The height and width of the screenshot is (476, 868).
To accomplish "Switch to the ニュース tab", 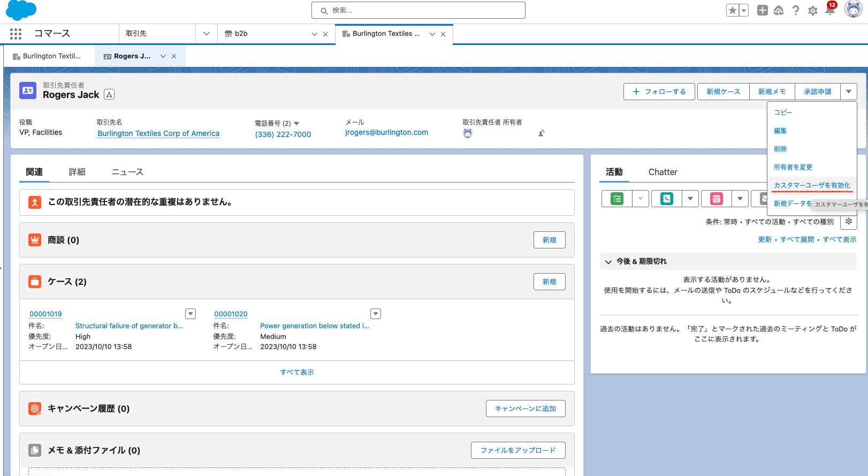I will (127, 172).
